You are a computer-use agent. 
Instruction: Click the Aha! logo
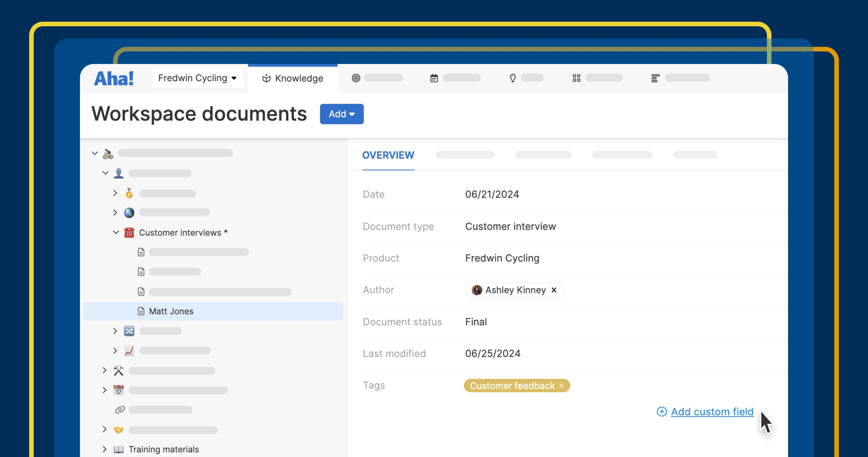[114, 79]
